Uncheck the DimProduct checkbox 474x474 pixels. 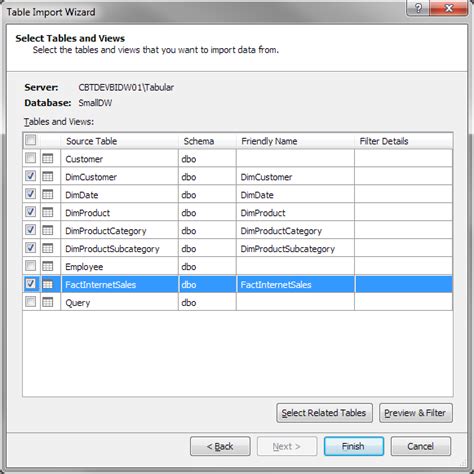[31, 212]
